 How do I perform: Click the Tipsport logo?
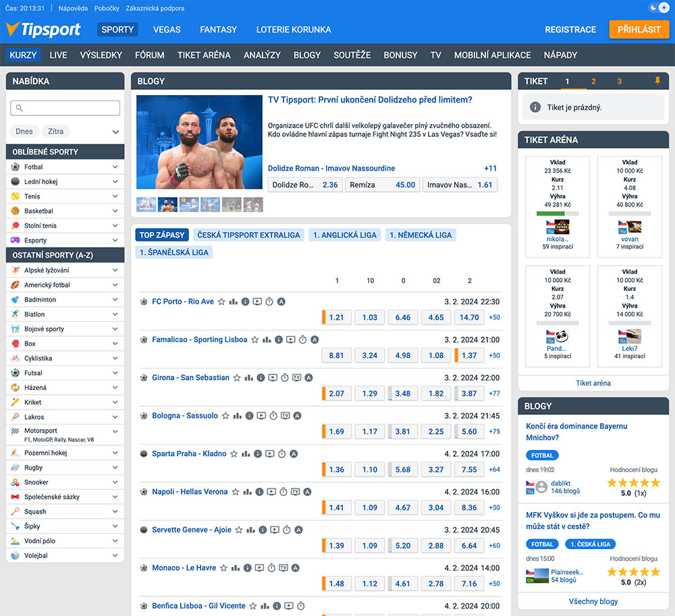[43, 29]
